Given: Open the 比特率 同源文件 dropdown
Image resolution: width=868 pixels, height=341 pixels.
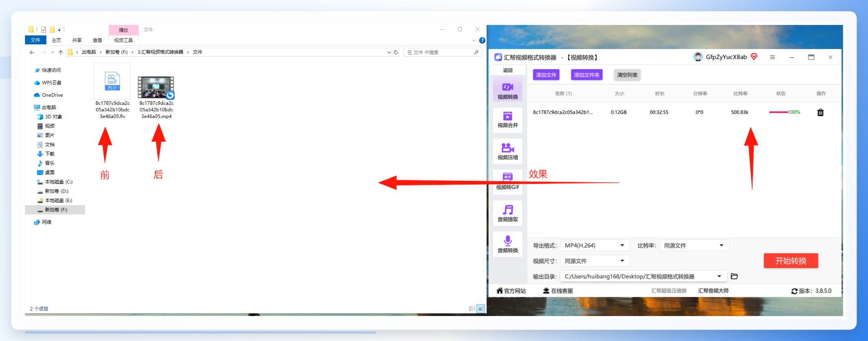Looking at the screenshot, I should click(x=694, y=245).
